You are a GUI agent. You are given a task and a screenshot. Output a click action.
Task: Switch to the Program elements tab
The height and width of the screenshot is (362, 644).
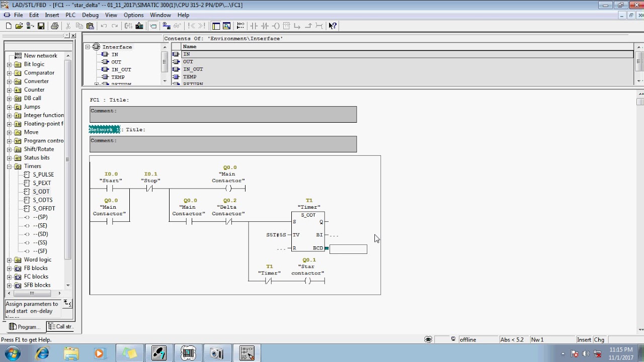(25, 327)
